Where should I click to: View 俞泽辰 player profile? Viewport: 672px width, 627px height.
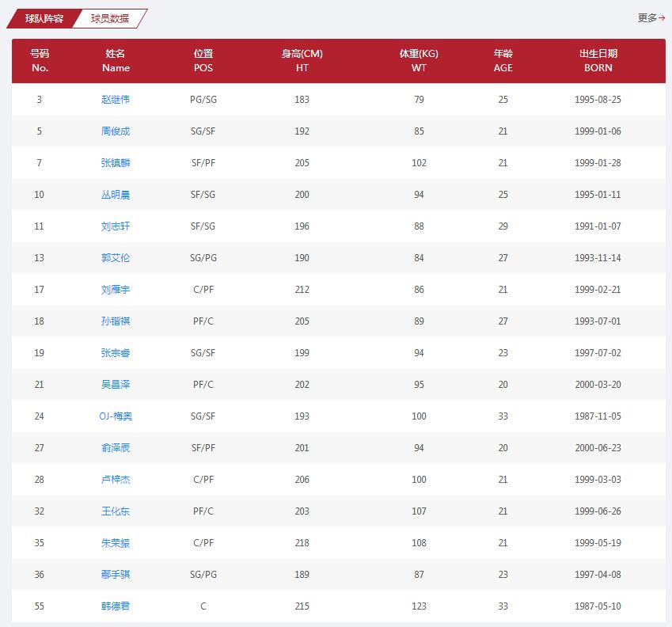(x=116, y=448)
